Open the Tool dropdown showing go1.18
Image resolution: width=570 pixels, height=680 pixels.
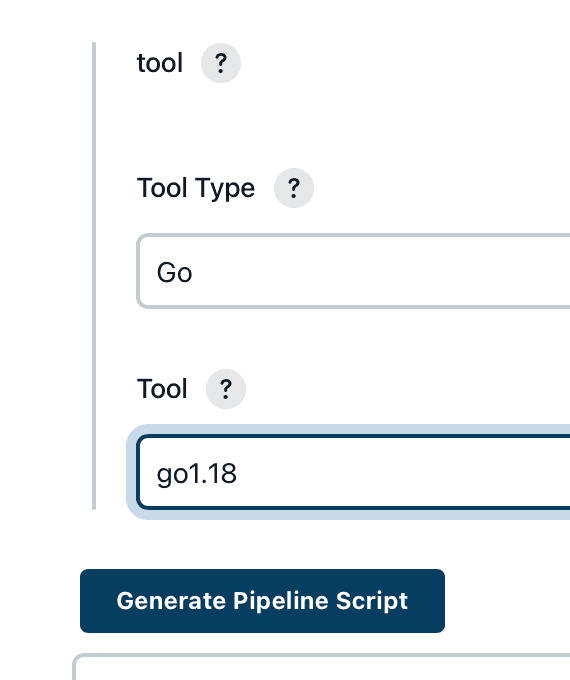tap(354, 472)
